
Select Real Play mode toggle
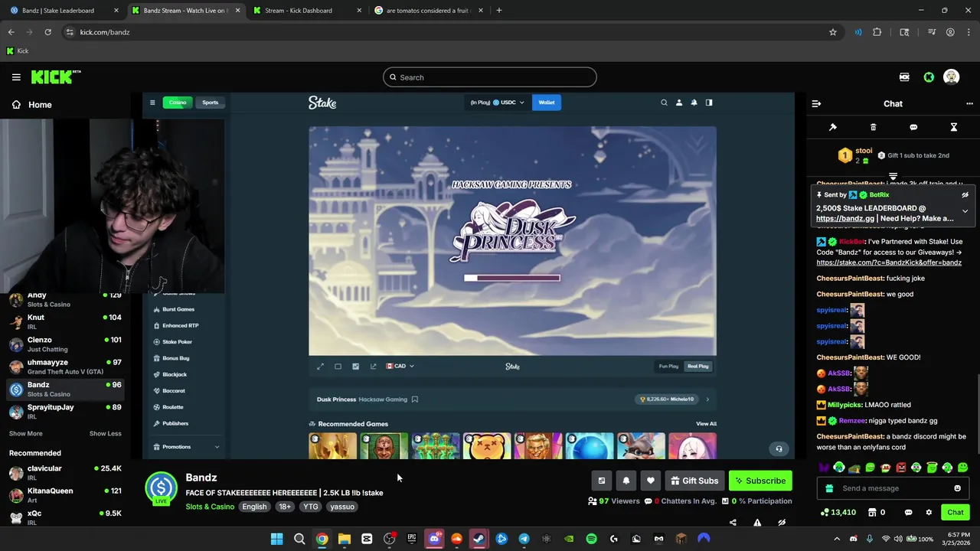coord(697,367)
